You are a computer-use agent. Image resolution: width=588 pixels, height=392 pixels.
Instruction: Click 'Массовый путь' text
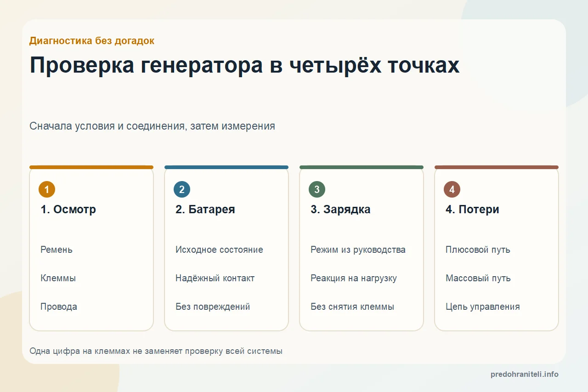click(x=478, y=278)
